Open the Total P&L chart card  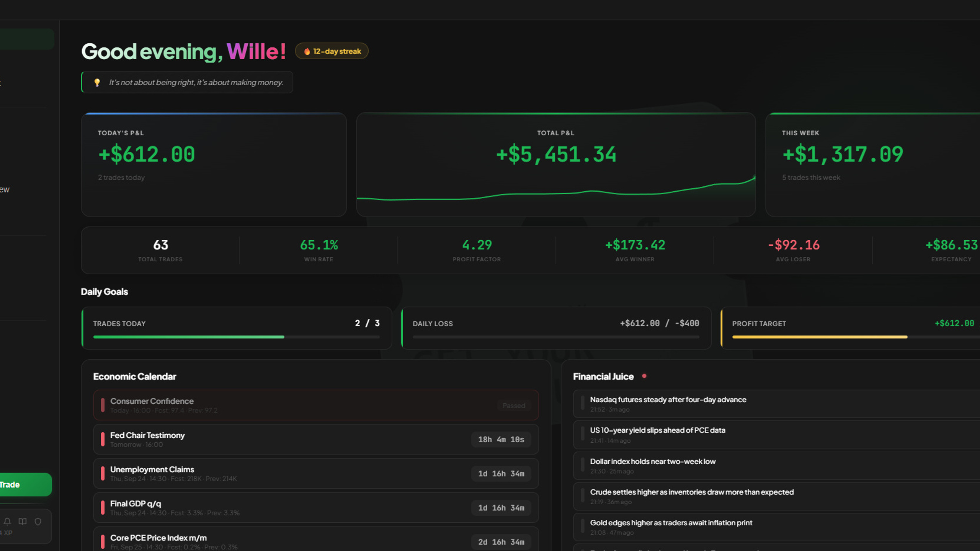556,165
